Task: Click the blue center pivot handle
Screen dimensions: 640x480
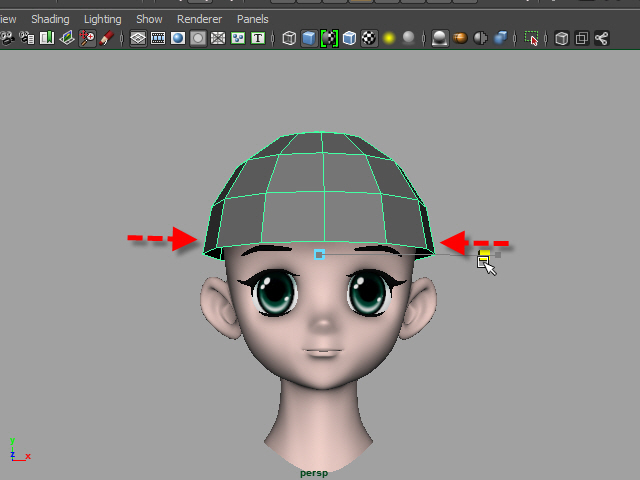Action: [x=319, y=255]
